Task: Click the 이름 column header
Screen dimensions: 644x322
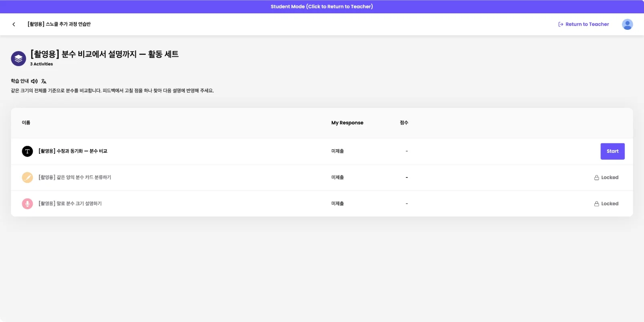Action: pos(26,123)
